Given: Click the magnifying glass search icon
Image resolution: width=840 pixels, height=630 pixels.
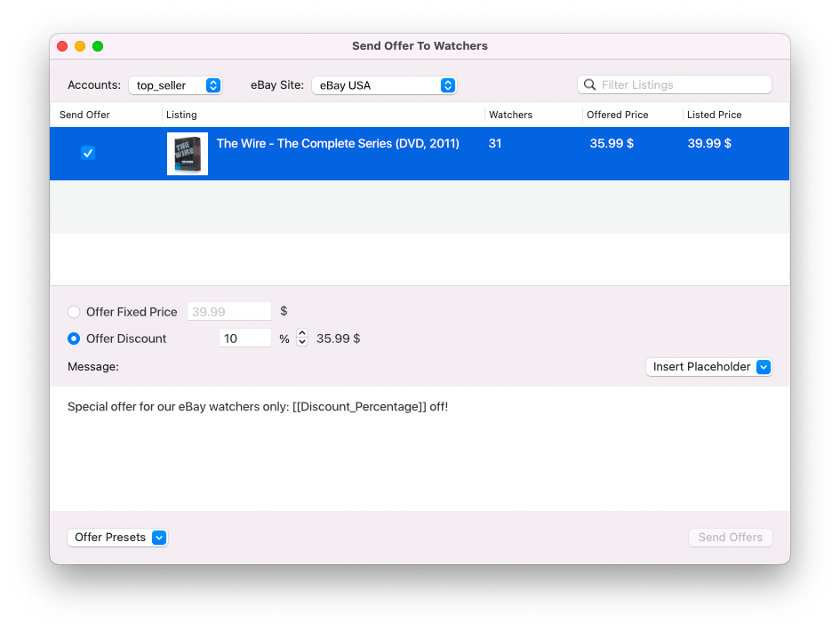Looking at the screenshot, I should (x=589, y=85).
